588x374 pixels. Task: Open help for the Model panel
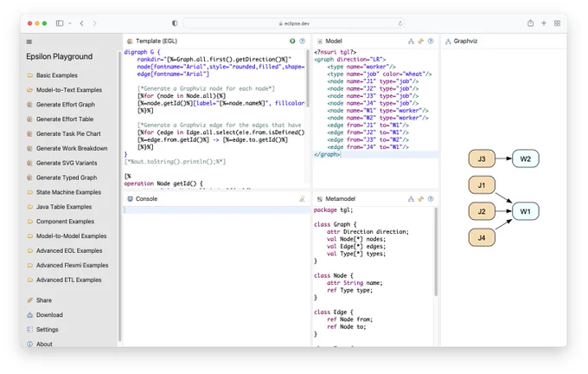click(x=431, y=41)
